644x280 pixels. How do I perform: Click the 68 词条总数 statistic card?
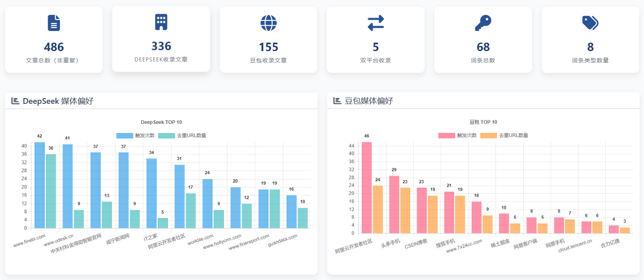tap(483, 40)
